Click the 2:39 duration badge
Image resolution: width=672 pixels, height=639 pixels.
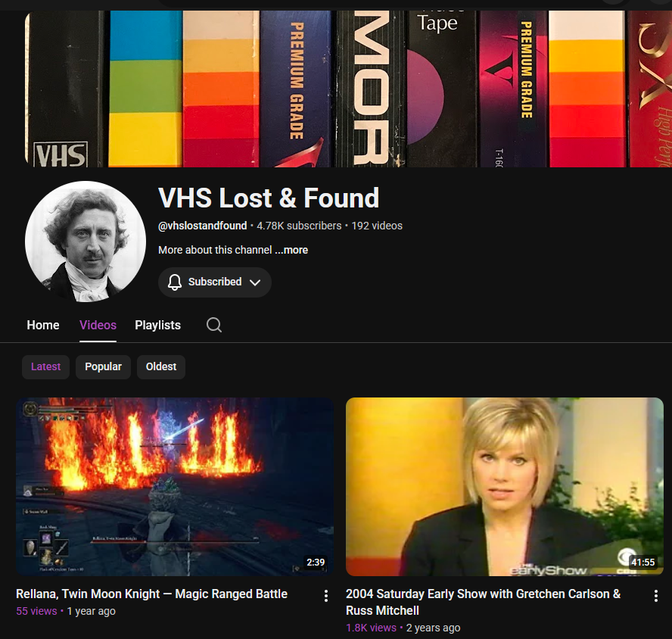pos(316,563)
